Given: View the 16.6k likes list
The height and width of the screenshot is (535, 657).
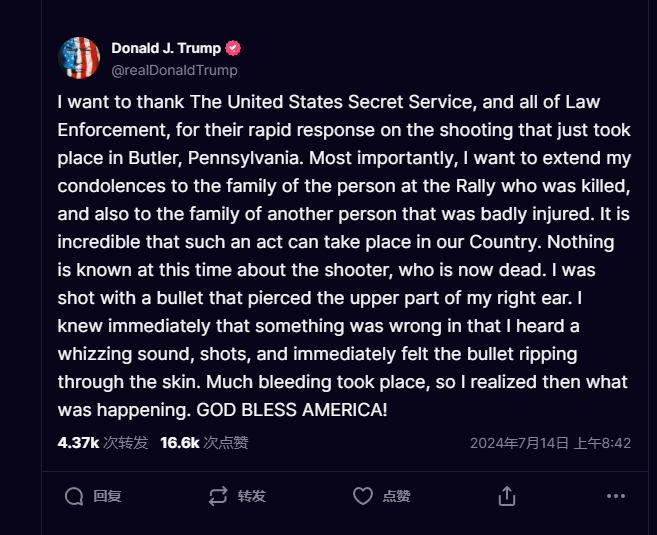Looking at the screenshot, I should [180, 443].
